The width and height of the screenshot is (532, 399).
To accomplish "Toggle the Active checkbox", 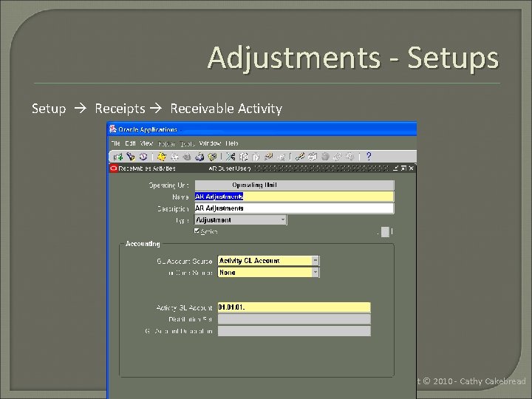I will 197,231.
